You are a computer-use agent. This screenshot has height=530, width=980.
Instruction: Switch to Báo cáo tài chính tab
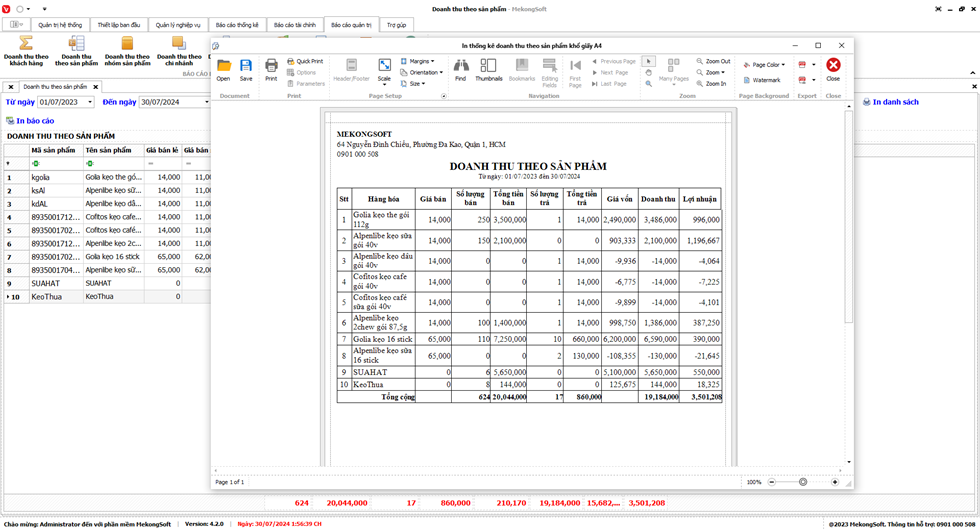[294, 24]
